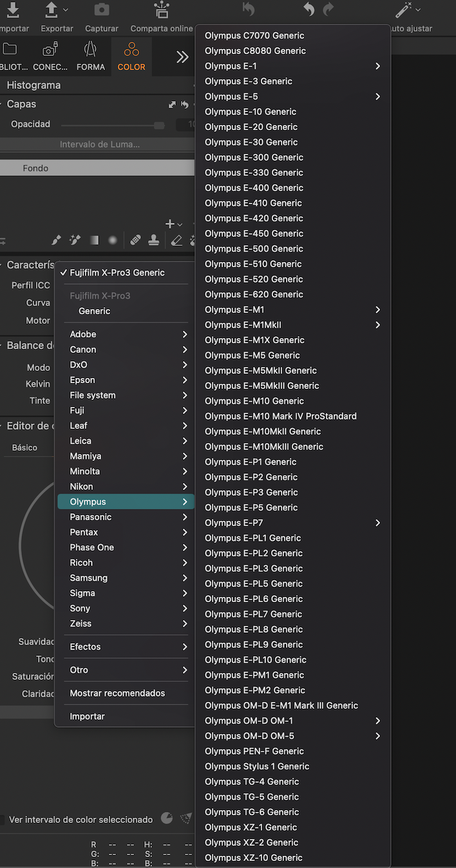Open the Nikon profiles submenu
Image resolution: width=456 pixels, height=868 pixels.
(x=124, y=487)
